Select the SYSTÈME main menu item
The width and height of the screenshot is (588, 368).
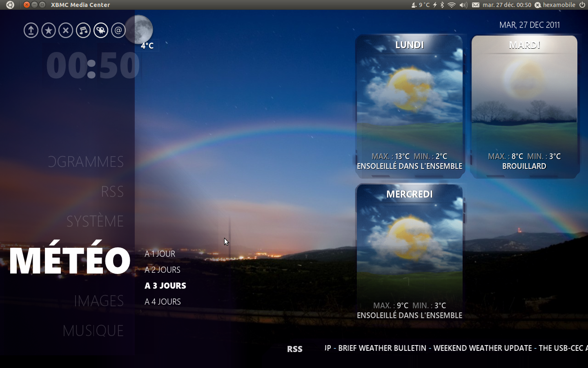pyautogui.click(x=95, y=221)
